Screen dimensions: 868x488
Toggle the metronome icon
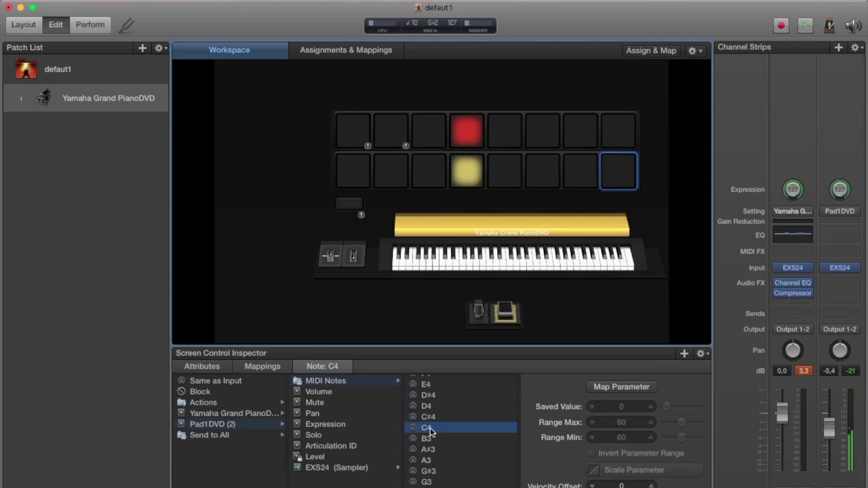tap(829, 26)
